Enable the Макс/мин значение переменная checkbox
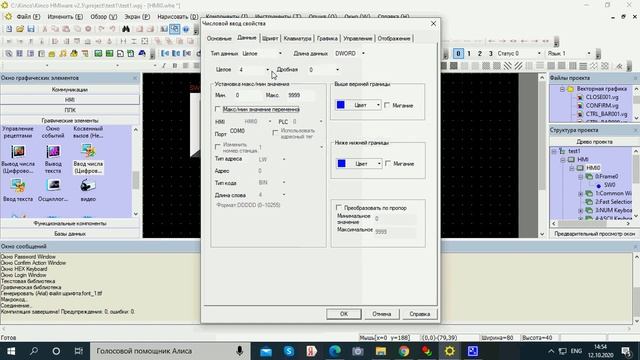The width and height of the screenshot is (640, 360). 218,109
